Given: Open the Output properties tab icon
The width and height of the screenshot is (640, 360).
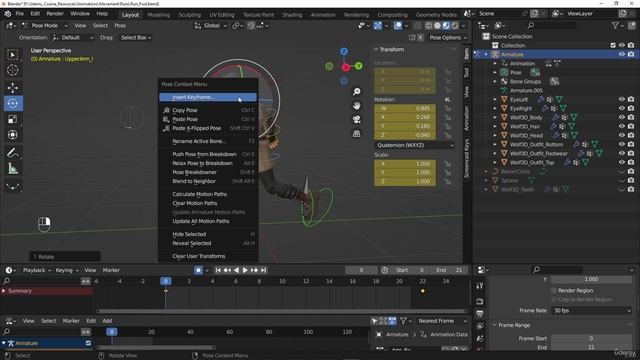Looking at the screenshot, I should pyautogui.click(x=480, y=314).
